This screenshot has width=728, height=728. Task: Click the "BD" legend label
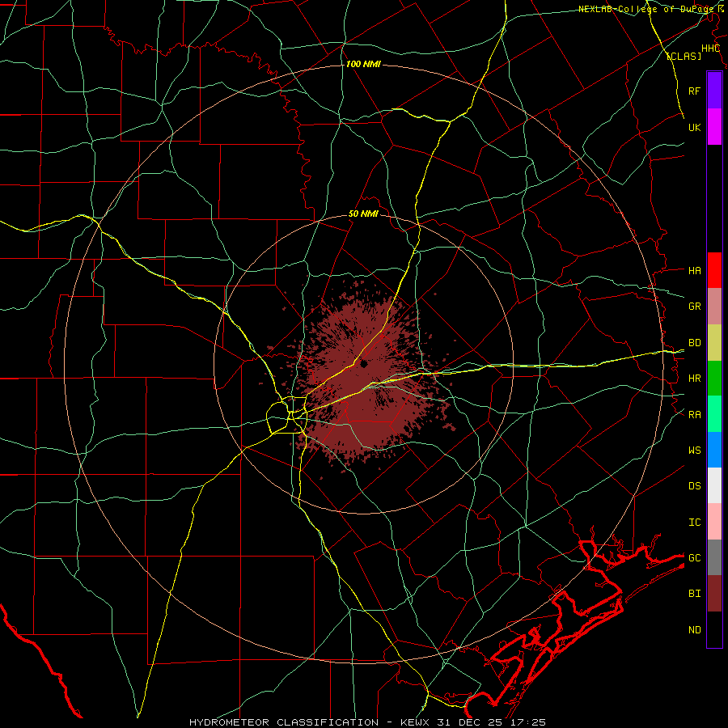(694, 342)
